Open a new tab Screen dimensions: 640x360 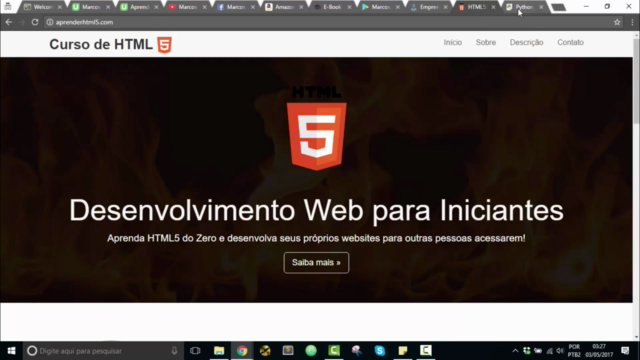pyautogui.click(x=558, y=7)
